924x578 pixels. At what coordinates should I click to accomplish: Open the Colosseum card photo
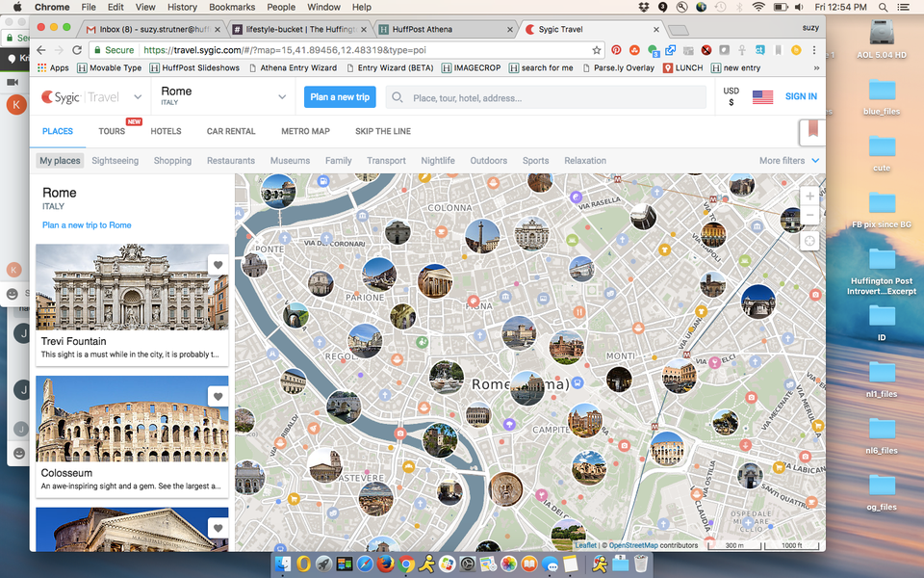132,419
